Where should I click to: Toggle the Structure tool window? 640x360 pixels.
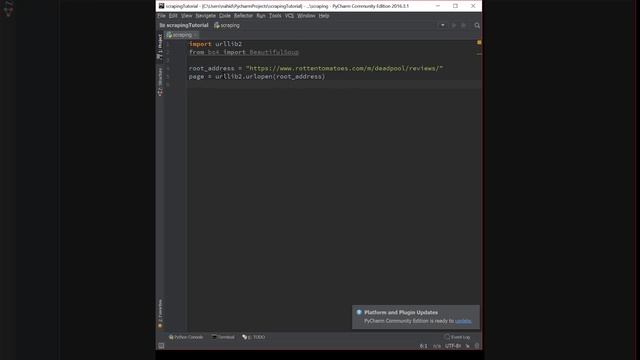pyautogui.click(x=160, y=82)
